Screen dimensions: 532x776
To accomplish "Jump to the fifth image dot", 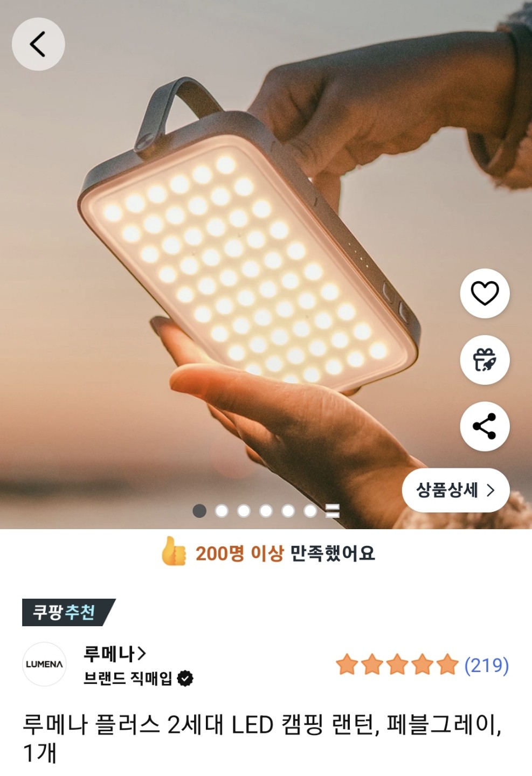I will click(x=288, y=511).
